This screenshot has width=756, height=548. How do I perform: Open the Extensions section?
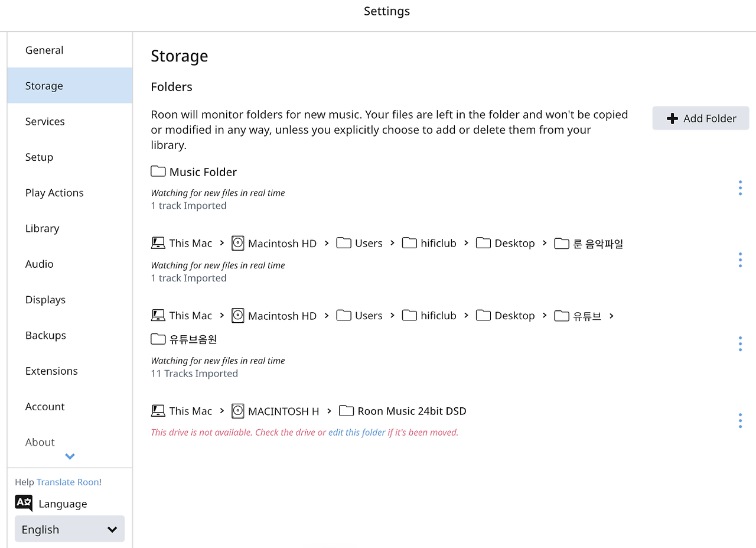70,371
